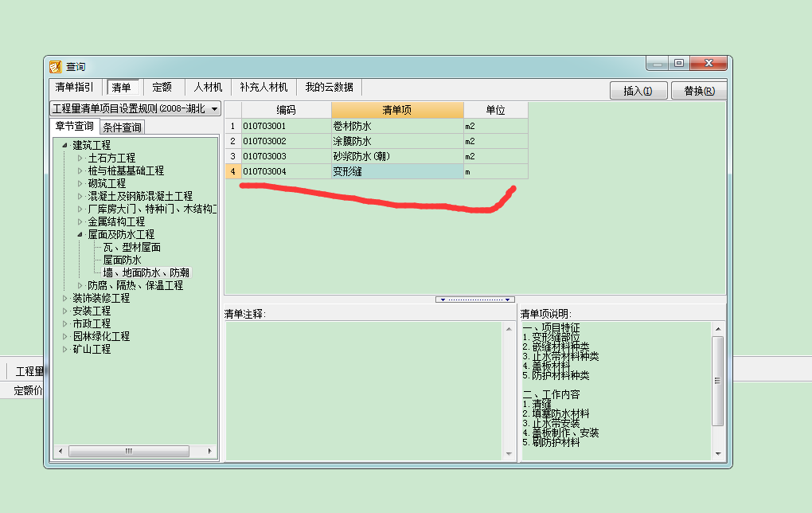This screenshot has height=513, width=812.
Task: Expand the 矿山工程 node
Action: (x=64, y=349)
